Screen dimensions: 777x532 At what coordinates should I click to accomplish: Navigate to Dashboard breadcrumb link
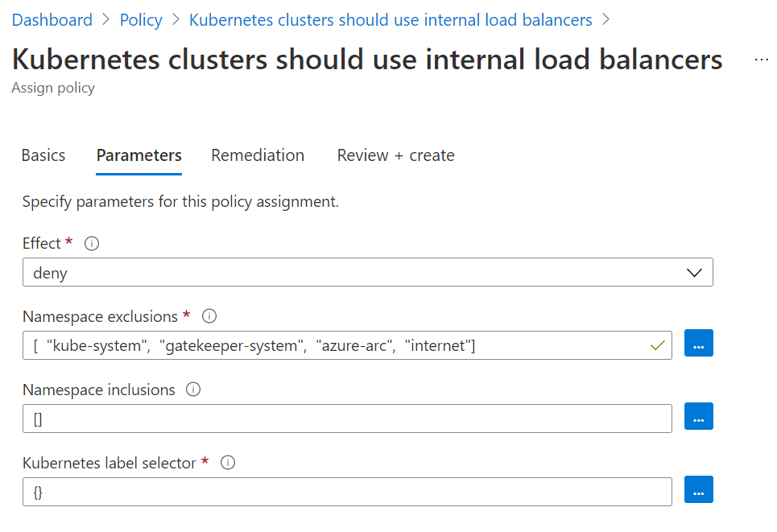pos(52,20)
